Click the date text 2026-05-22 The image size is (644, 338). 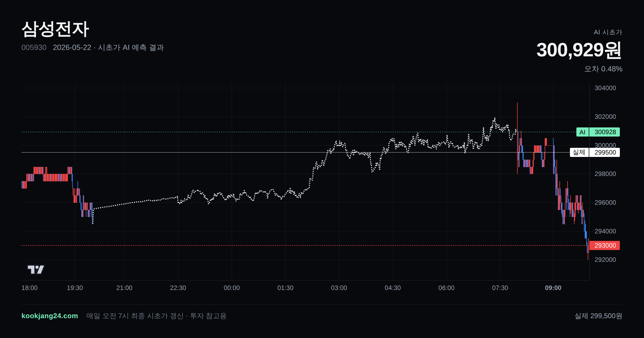72,47
